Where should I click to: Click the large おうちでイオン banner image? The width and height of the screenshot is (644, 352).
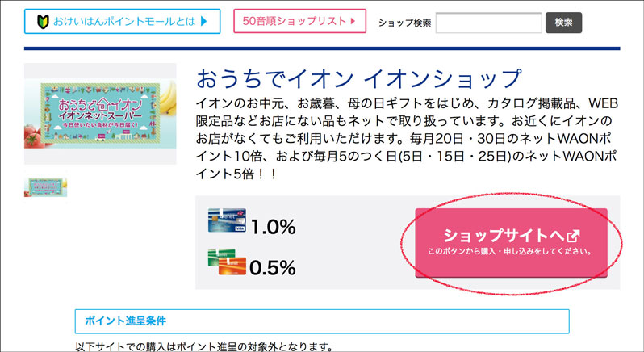point(100,114)
